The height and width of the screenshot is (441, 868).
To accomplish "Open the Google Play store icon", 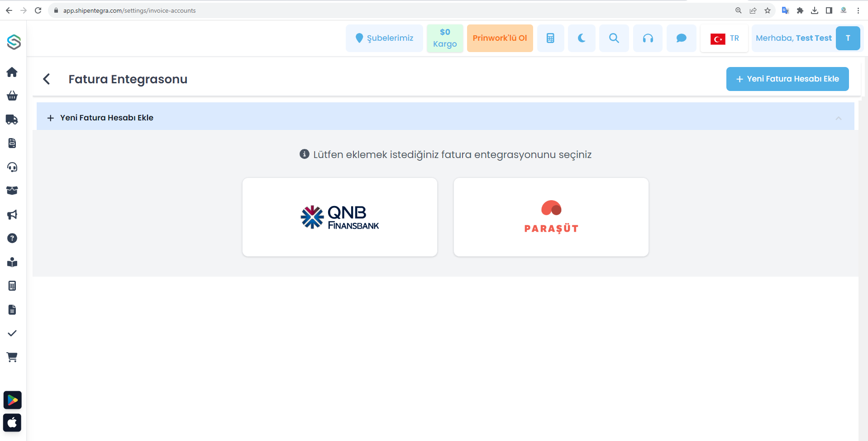I will coord(13,400).
